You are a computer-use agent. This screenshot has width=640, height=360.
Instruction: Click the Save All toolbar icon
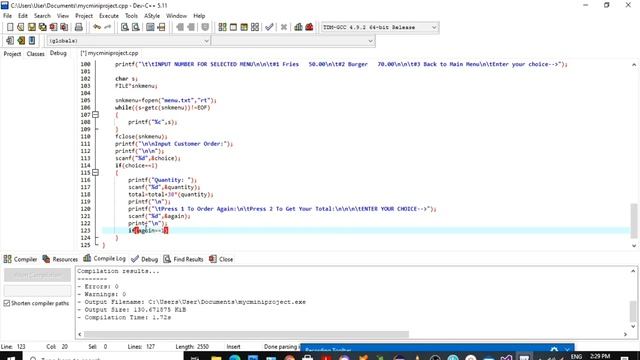(x=42, y=27)
